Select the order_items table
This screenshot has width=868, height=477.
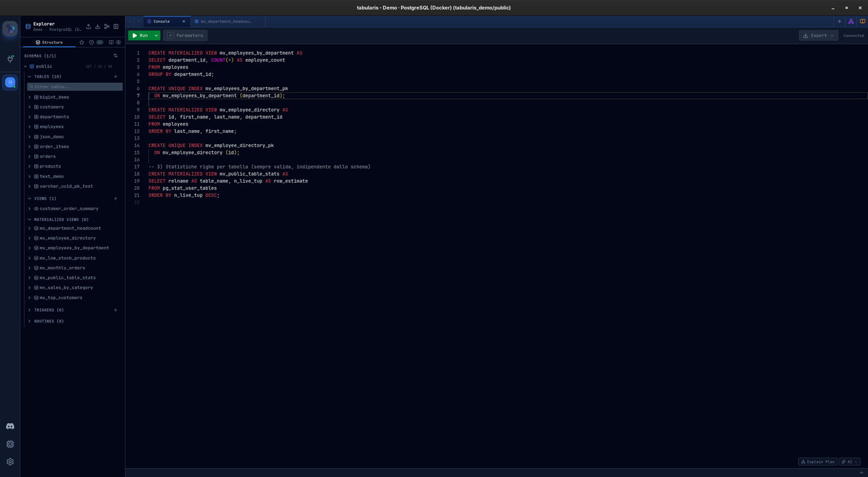point(54,146)
